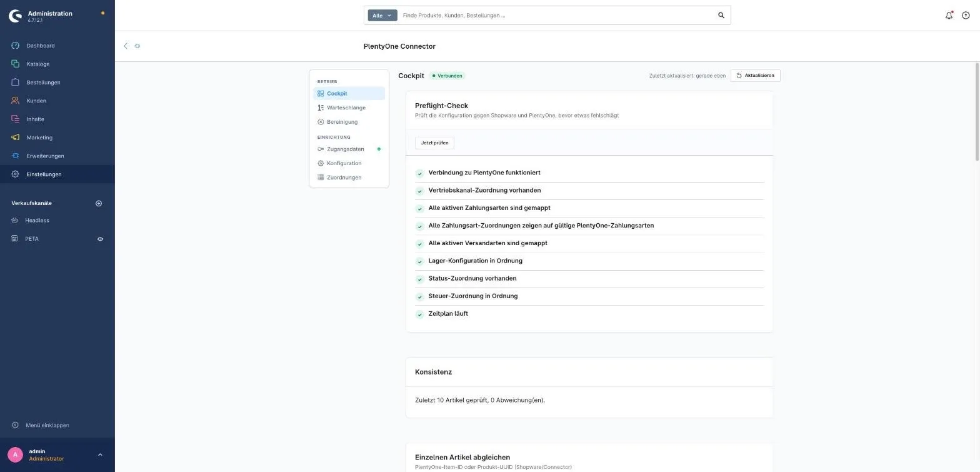The height and width of the screenshot is (472, 980).
Task: Click the Warteschlange list icon
Action: [x=321, y=108]
